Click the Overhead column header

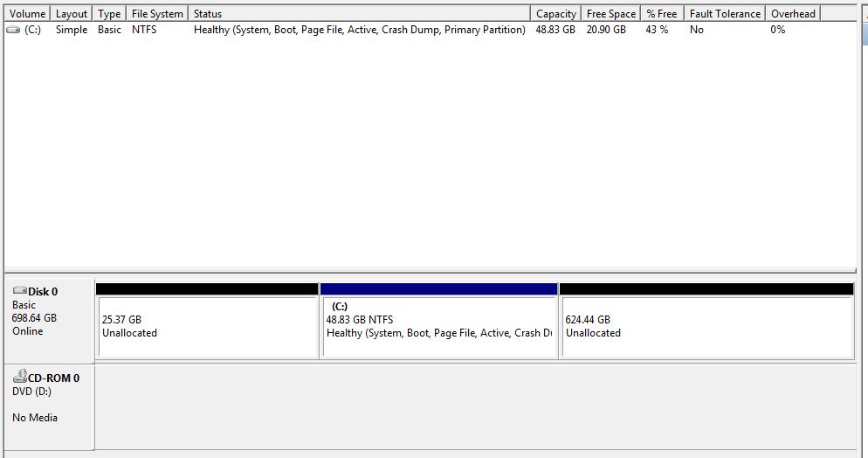pyautogui.click(x=793, y=14)
